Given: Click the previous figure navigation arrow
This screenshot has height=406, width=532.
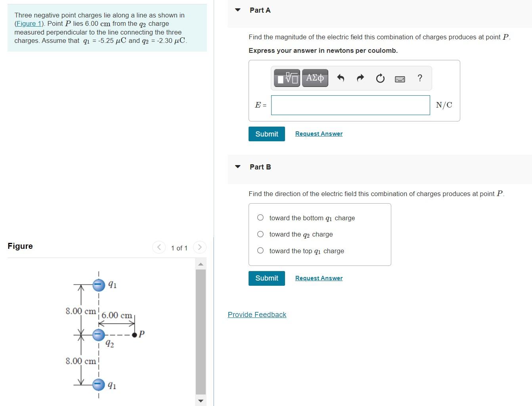Looking at the screenshot, I should [159, 247].
